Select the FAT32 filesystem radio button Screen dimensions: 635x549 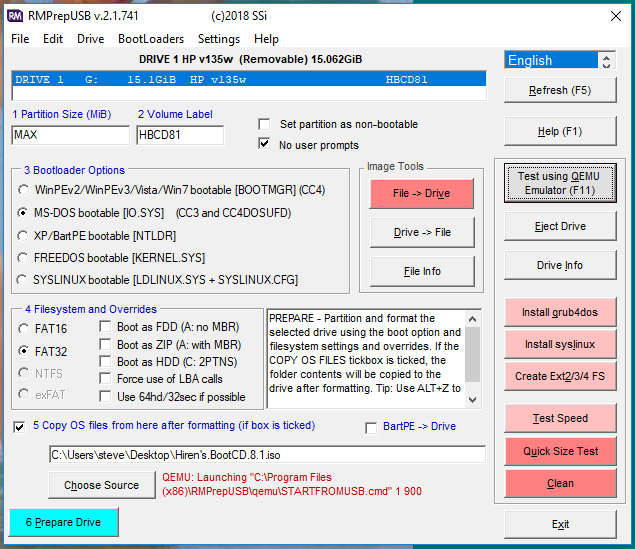23,351
